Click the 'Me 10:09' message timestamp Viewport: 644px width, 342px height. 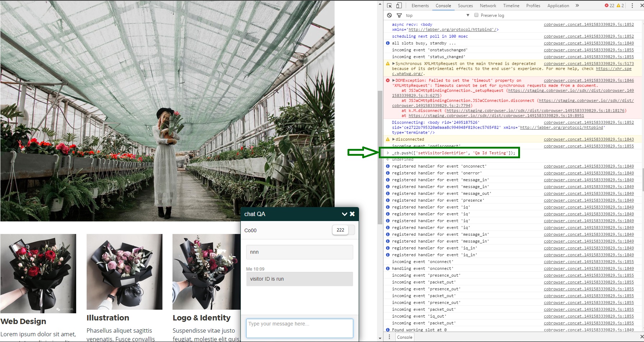coord(255,269)
